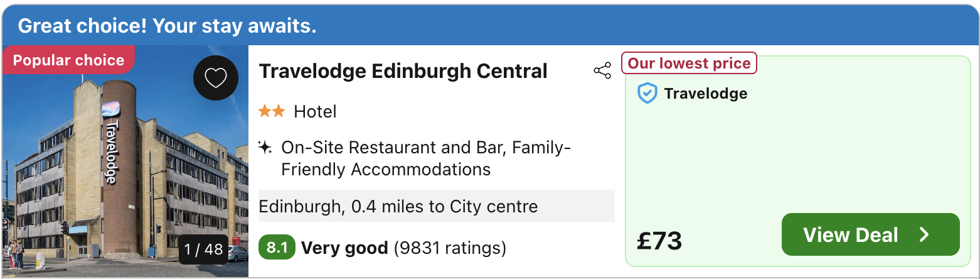
Task: Open the Very good (9831 ratings) reviews
Action: coord(403,248)
